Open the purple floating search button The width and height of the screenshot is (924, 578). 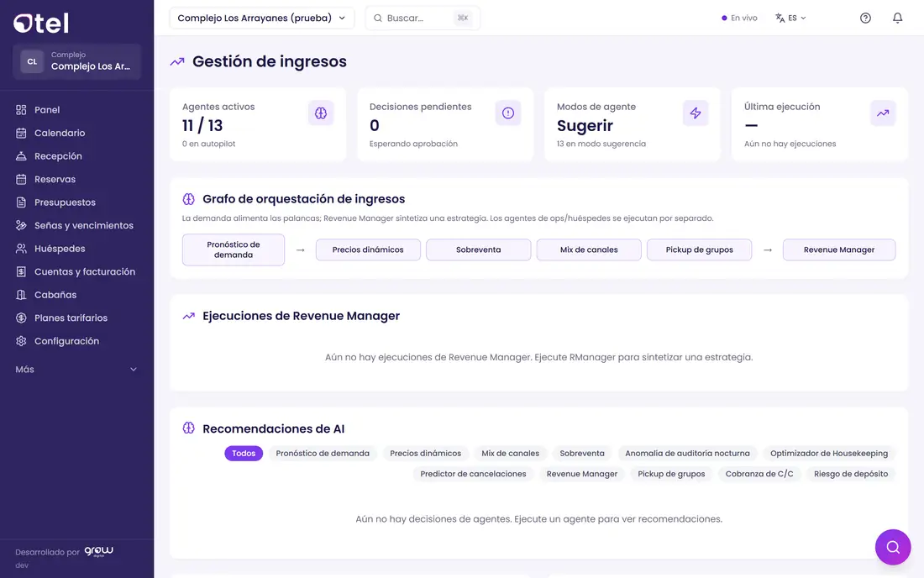(893, 548)
